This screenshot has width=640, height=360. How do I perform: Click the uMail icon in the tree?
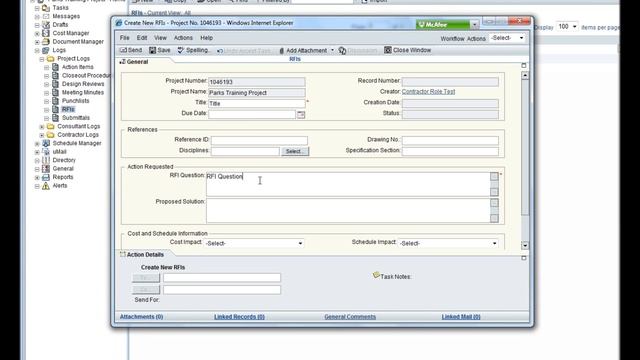coord(46,152)
